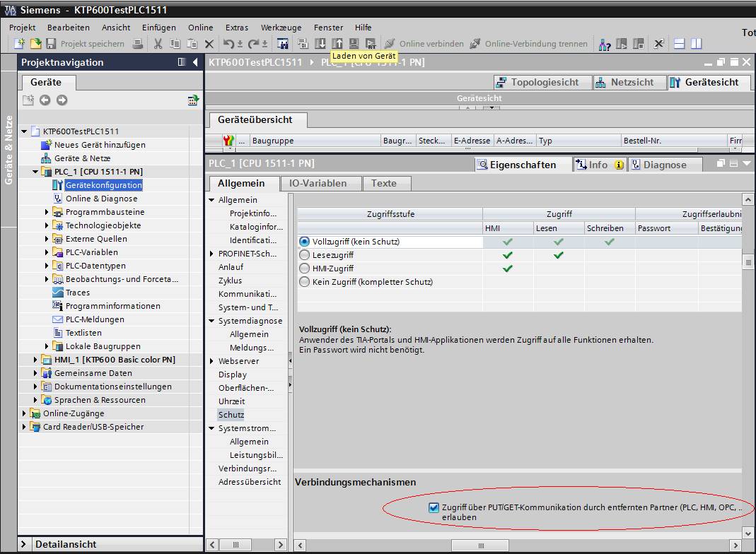Click the Cut scissors icon in toolbar
Image resolution: width=756 pixels, height=554 pixels.
pyautogui.click(x=158, y=44)
